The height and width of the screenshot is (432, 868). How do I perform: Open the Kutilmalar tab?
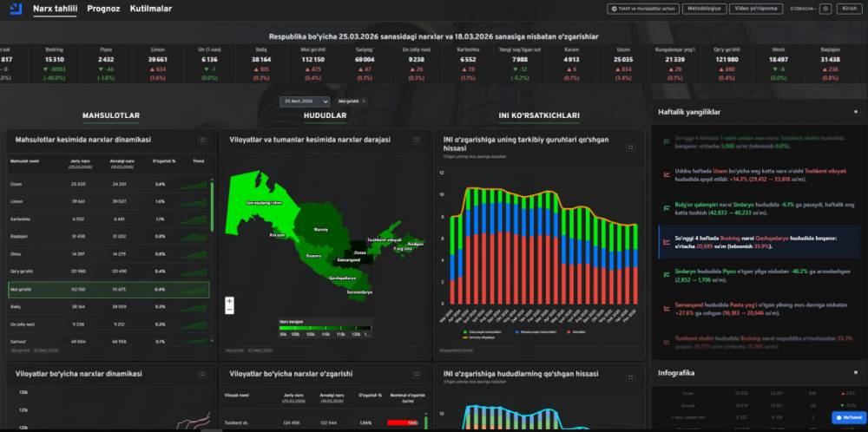point(150,9)
